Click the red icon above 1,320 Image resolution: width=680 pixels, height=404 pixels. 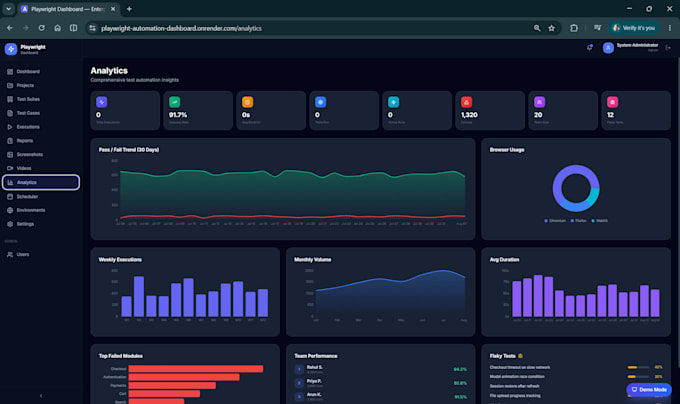pos(466,102)
